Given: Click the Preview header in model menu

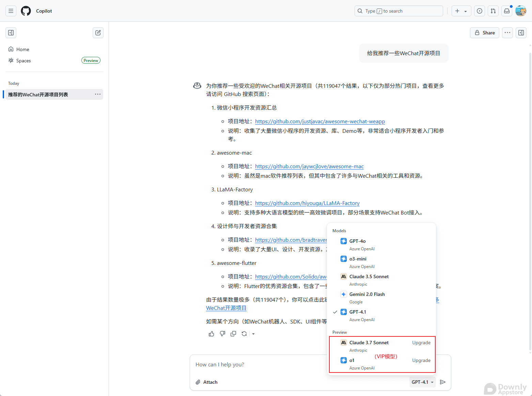Looking at the screenshot, I should point(340,332).
